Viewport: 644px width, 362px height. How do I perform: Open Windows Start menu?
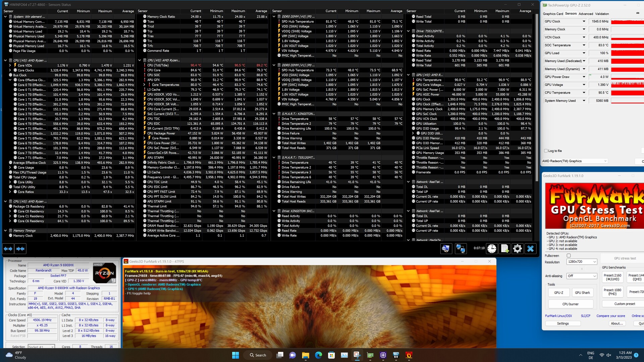[235, 355]
